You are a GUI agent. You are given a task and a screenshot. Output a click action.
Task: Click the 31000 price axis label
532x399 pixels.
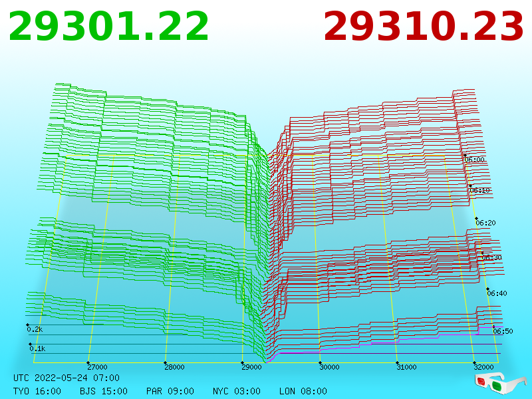coord(406,367)
